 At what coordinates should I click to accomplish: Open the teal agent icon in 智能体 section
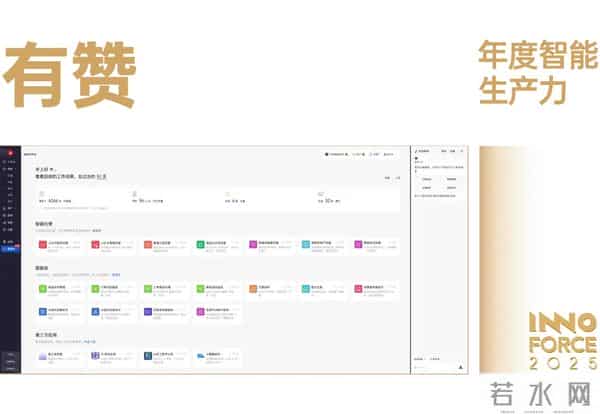pos(303,288)
